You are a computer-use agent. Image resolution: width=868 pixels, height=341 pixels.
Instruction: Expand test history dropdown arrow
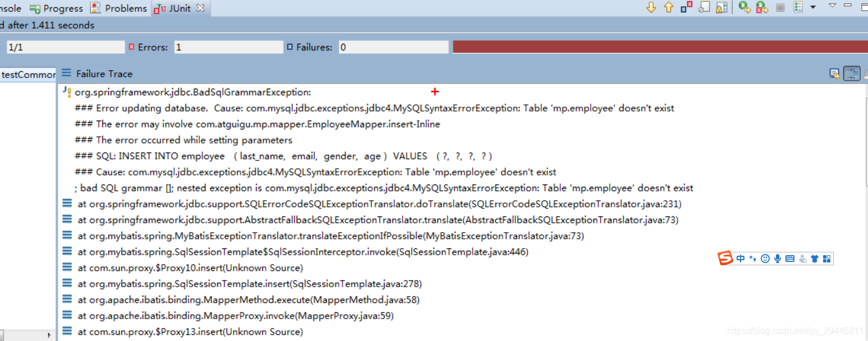click(x=813, y=8)
